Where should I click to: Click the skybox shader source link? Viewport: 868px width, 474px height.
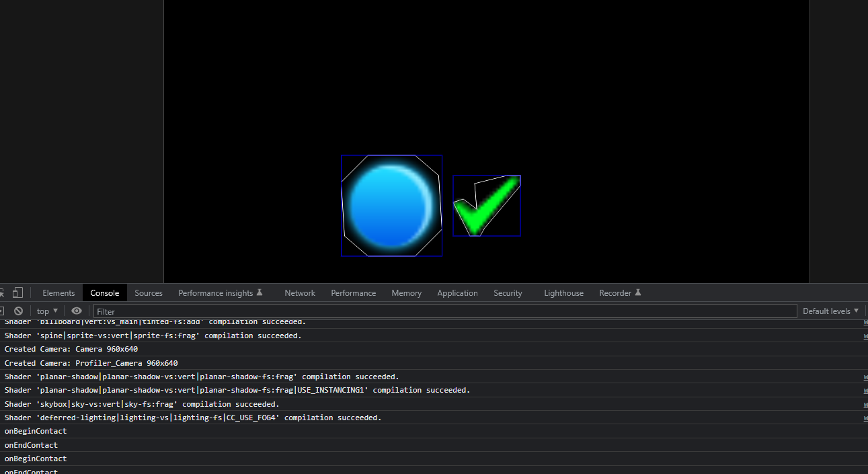[x=865, y=404]
